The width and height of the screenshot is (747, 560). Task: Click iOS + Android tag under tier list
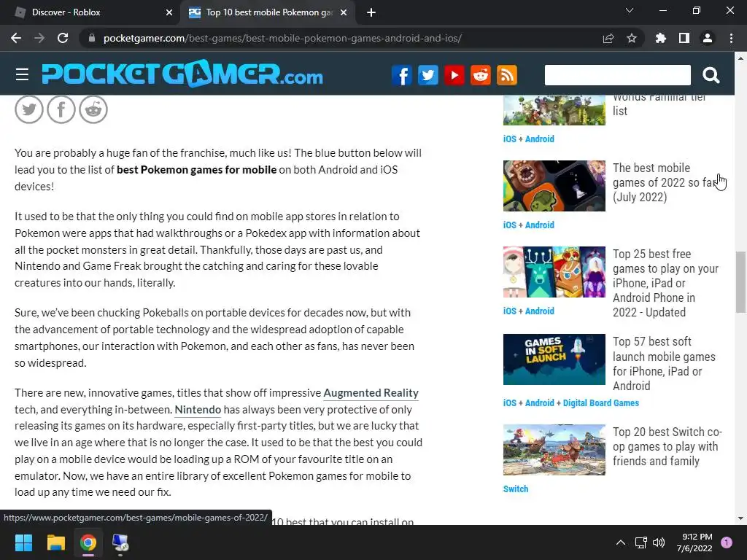tap(528, 139)
